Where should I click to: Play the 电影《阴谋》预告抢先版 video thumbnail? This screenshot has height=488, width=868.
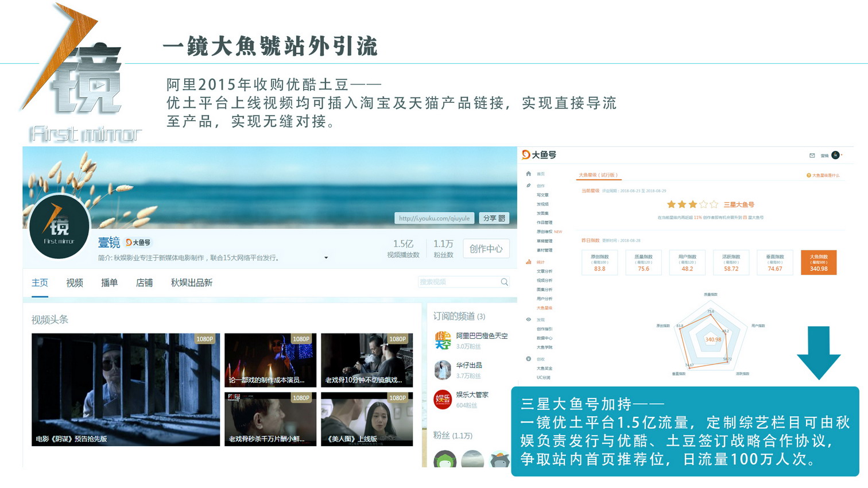pos(126,390)
